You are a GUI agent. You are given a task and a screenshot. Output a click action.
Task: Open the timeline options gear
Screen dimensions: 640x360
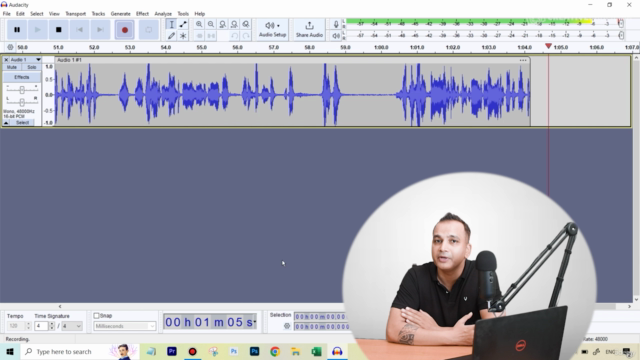pos(10,47)
